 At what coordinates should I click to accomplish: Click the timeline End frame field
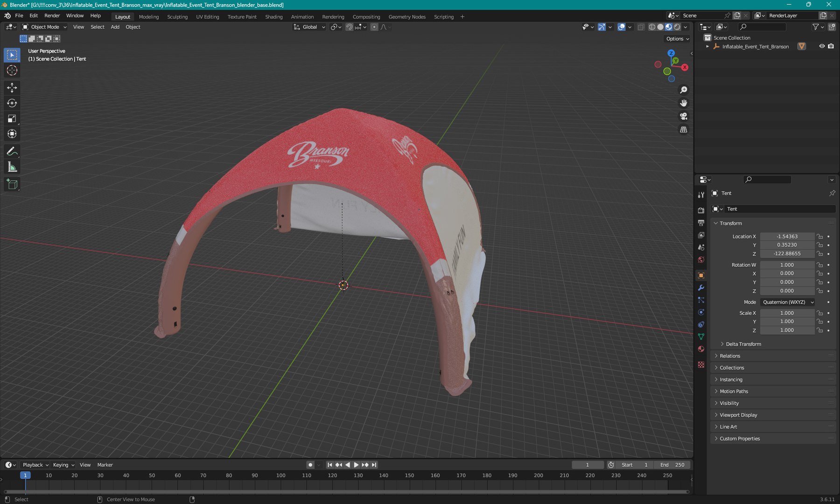pos(672,465)
